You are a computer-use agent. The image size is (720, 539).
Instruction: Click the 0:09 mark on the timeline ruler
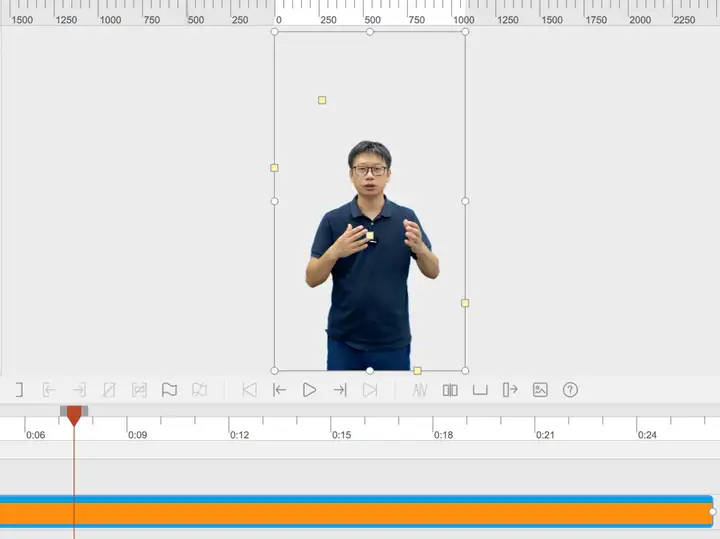tap(137, 435)
